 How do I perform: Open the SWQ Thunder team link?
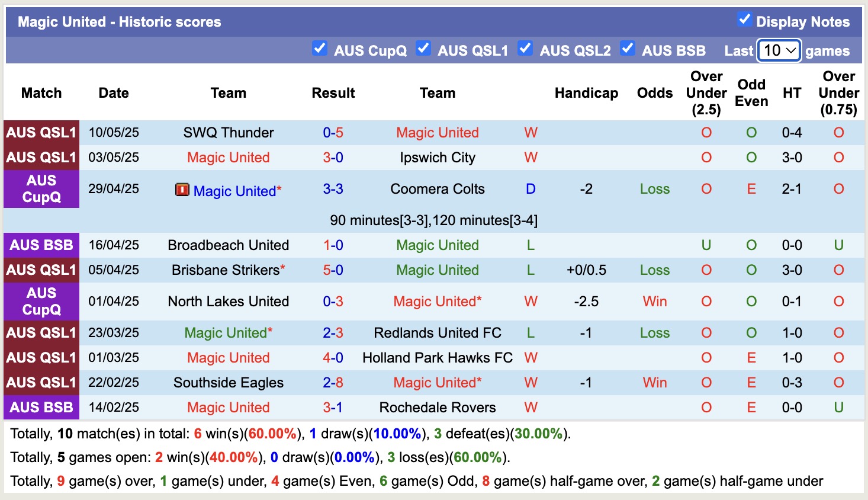click(228, 133)
